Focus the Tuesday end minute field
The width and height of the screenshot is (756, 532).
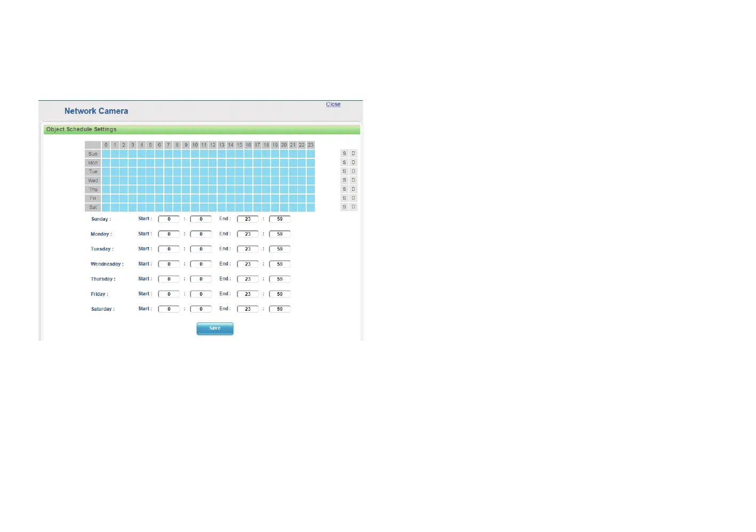(x=280, y=249)
